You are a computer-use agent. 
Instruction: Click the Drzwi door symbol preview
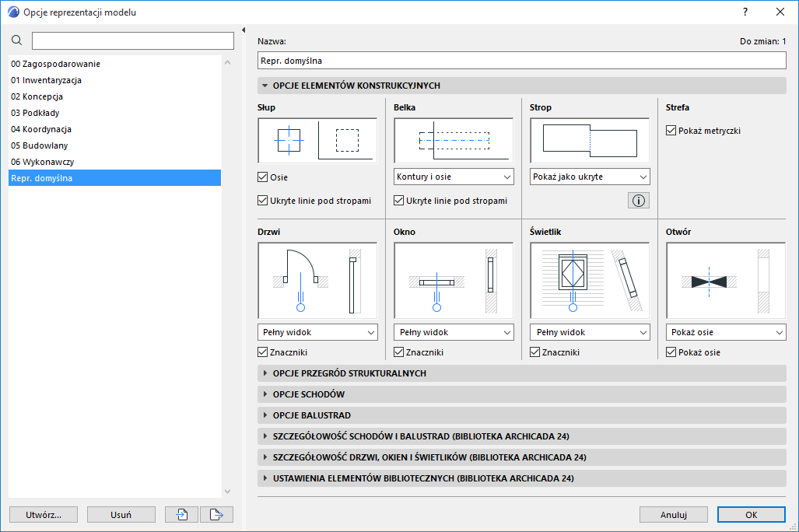tap(317, 278)
